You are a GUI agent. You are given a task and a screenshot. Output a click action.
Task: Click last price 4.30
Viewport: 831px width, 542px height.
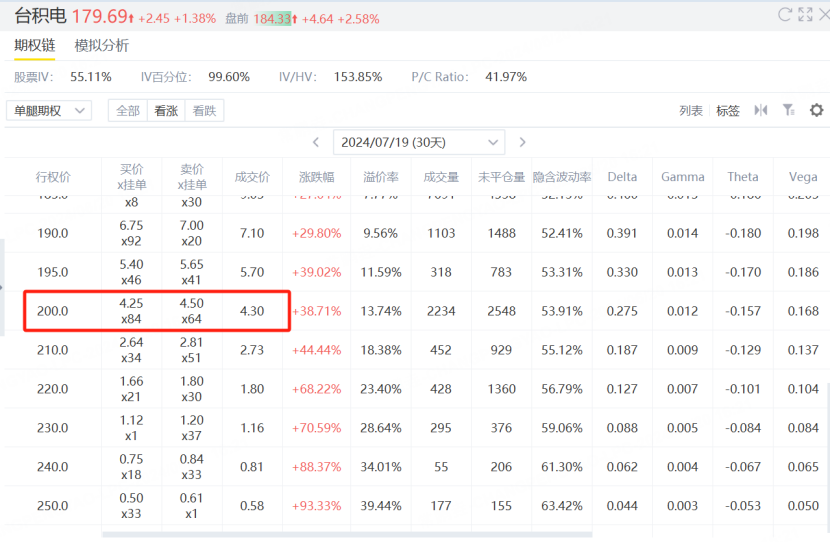coord(252,311)
